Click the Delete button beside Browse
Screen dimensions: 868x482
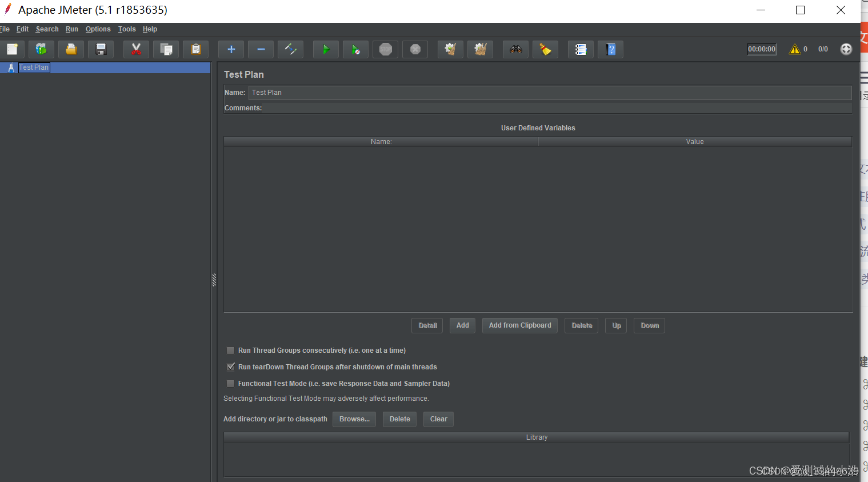coord(400,419)
